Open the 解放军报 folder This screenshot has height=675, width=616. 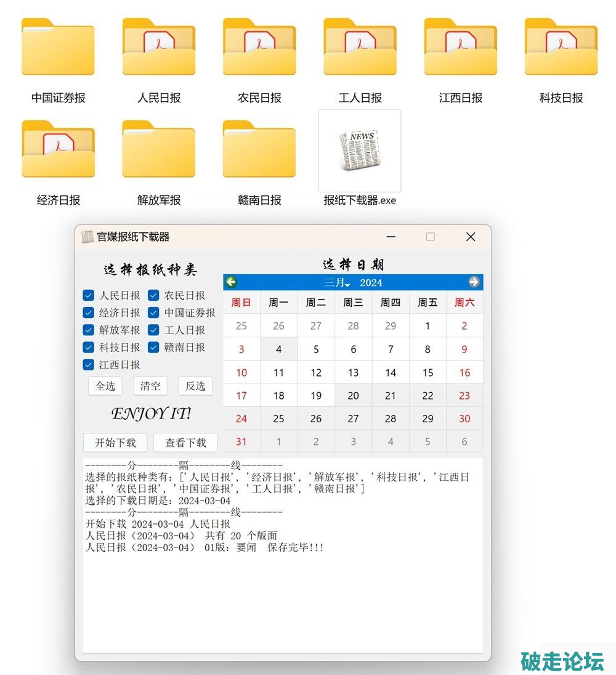(x=159, y=150)
